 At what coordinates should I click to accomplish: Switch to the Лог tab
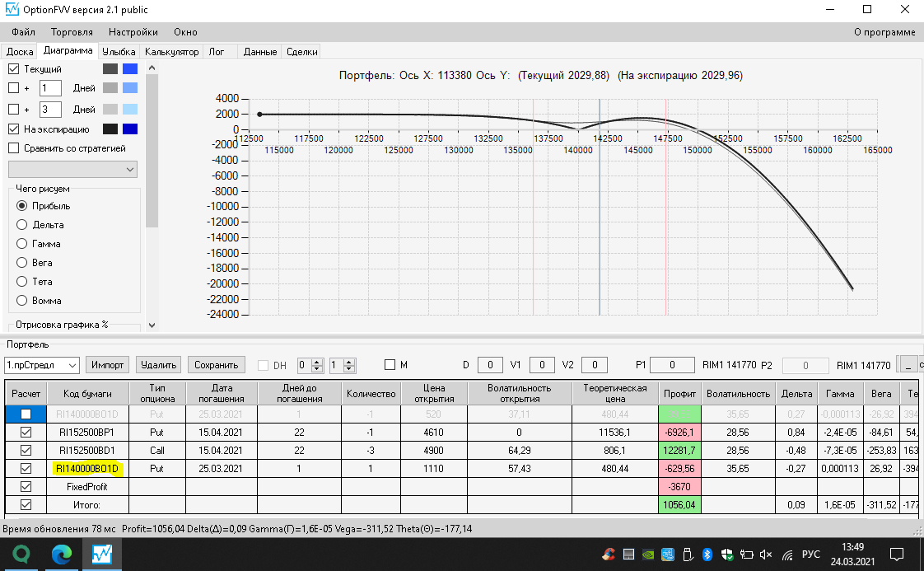(x=217, y=52)
